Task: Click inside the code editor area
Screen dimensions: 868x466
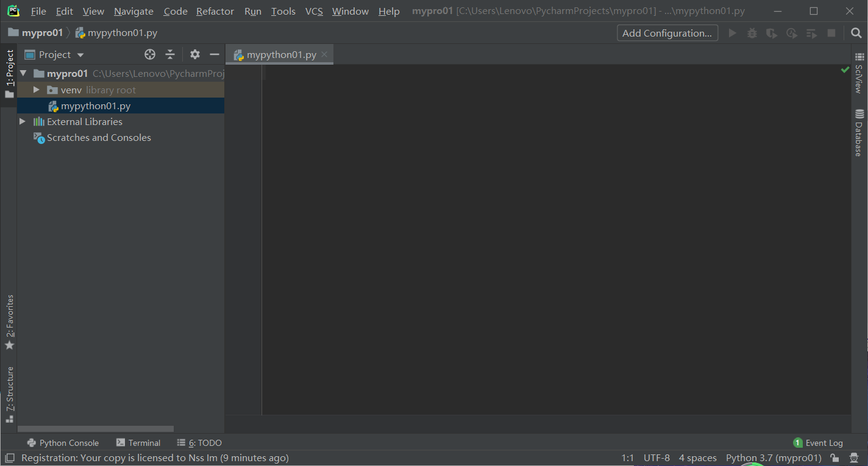Action: pos(556,240)
